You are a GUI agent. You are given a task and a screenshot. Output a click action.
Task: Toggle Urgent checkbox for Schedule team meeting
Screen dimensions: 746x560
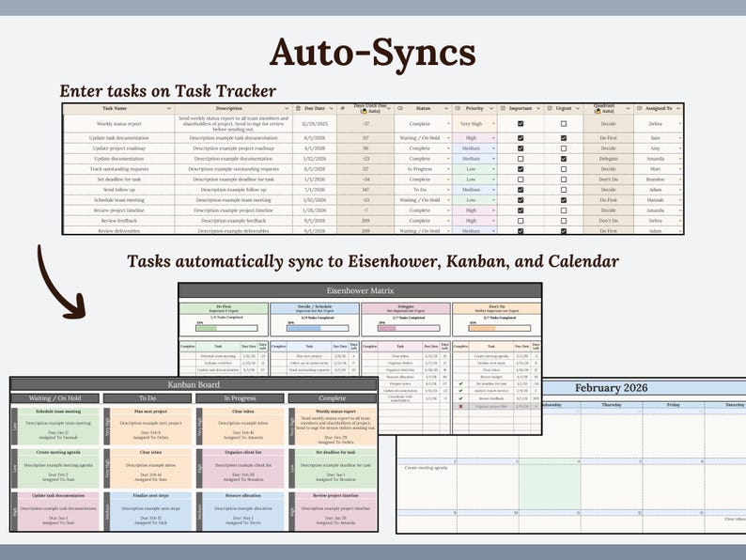564,200
